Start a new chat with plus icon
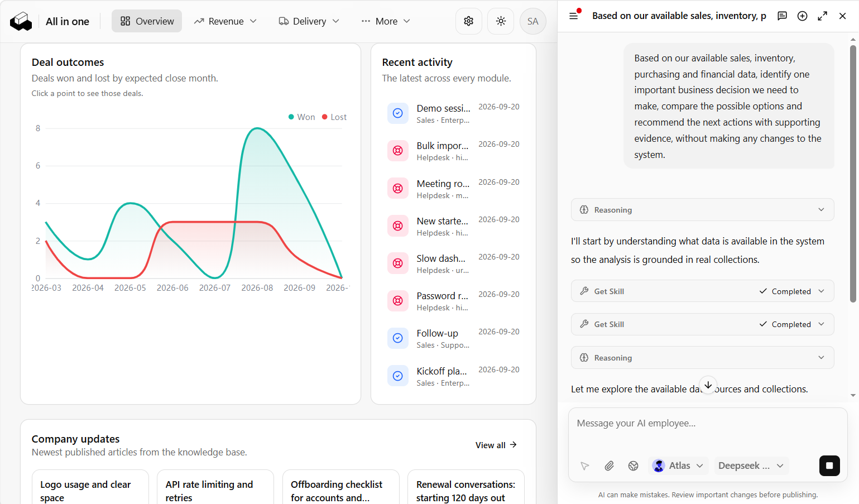Viewport: 859px width, 504px height. click(802, 16)
